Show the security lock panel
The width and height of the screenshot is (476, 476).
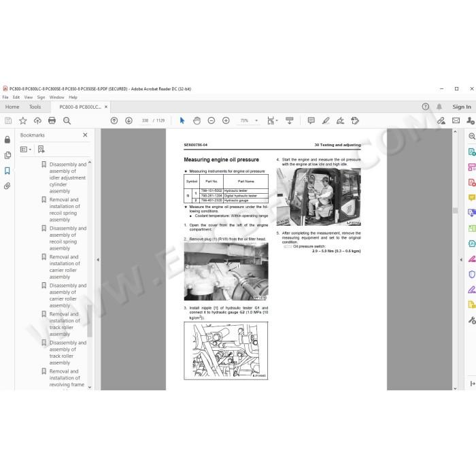pyautogui.click(x=7, y=139)
